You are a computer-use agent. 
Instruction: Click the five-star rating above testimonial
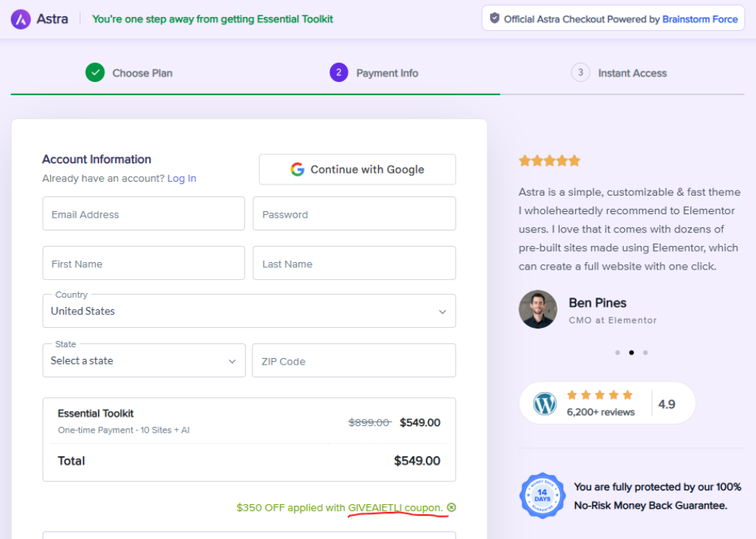point(549,160)
